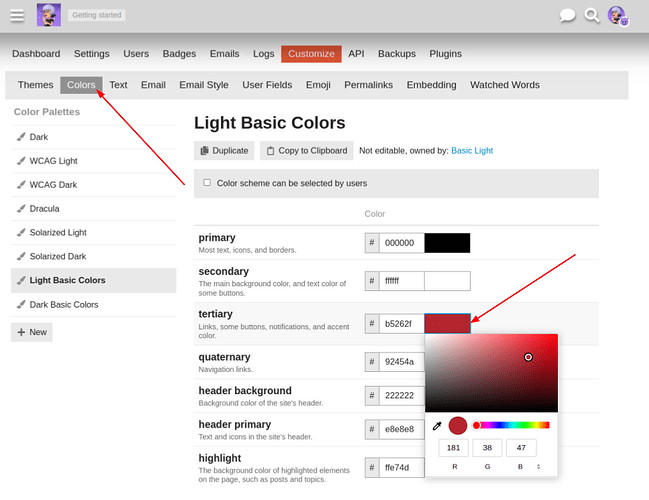Viewport: 649px width, 500px height.
Task: Click the red tertiary color swatch
Action: coord(447,323)
